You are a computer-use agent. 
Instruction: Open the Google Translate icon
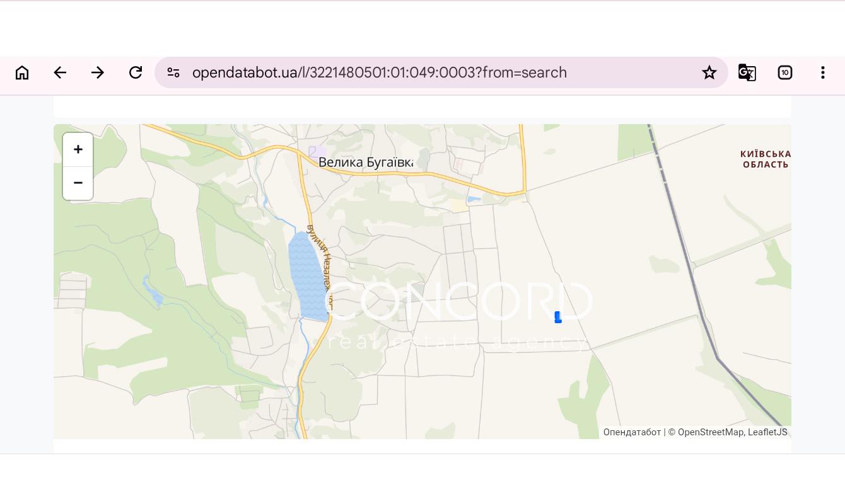pos(747,72)
